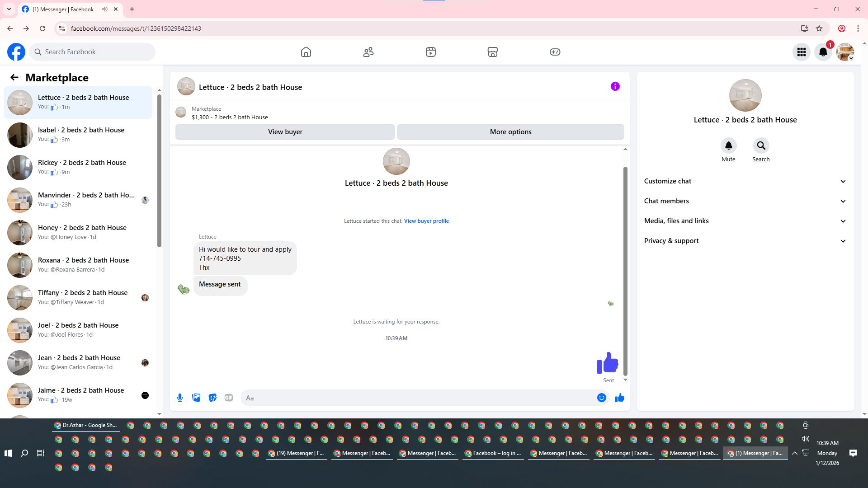Open the GIF picker

pos(229,398)
